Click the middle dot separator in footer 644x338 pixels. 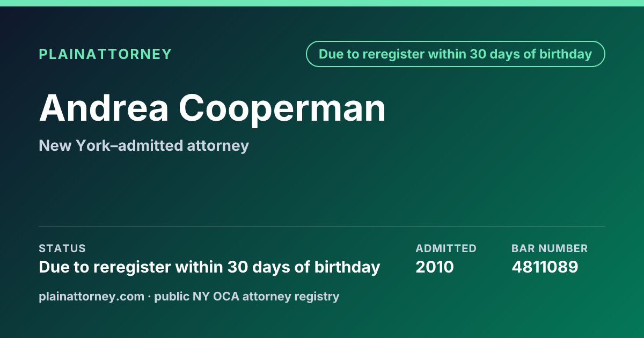pyautogui.click(x=149, y=296)
